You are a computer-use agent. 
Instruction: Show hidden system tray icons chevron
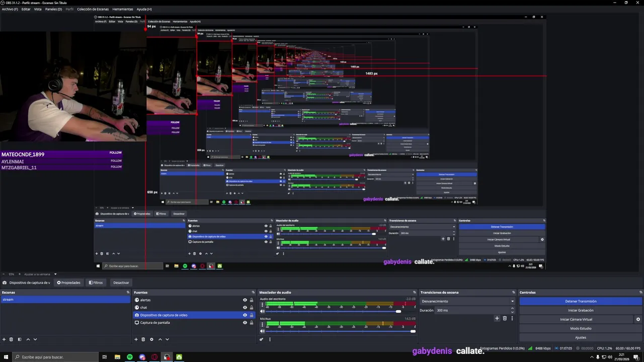(591, 357)
